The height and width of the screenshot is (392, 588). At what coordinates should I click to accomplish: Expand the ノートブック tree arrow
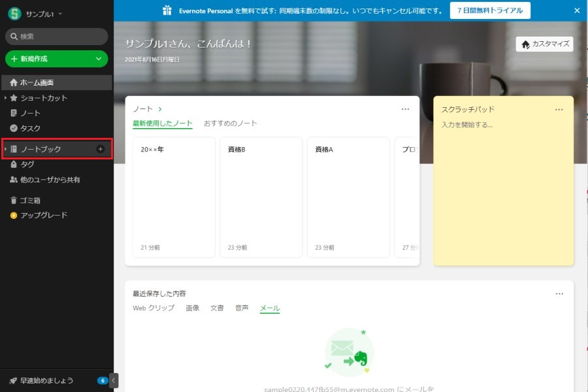coord(5,149)
